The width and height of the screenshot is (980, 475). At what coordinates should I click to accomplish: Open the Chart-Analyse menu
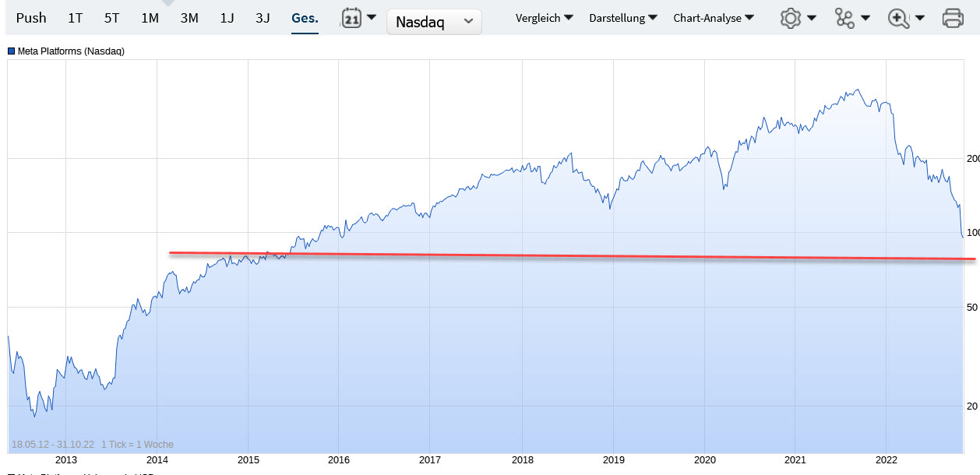tap(714, 18)
